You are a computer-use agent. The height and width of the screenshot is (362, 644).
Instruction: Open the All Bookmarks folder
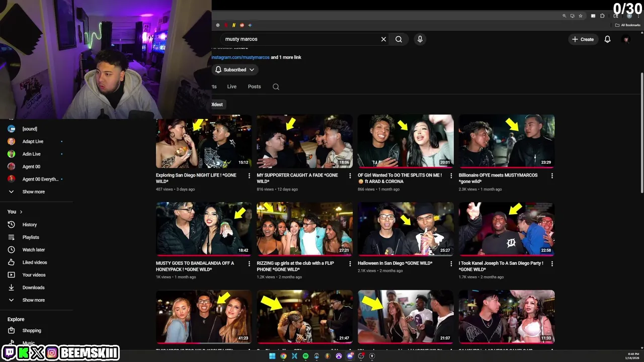pos(627,25)
